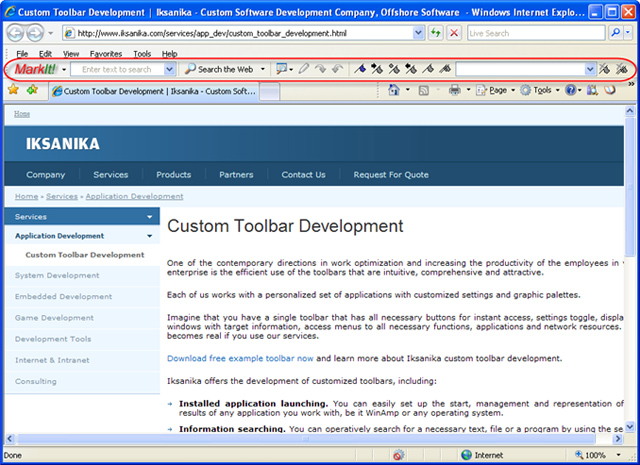Click the redo arrow in MarkIt toolbar
The height and width of the screenshot is (465, 640).
click(320, 69)
